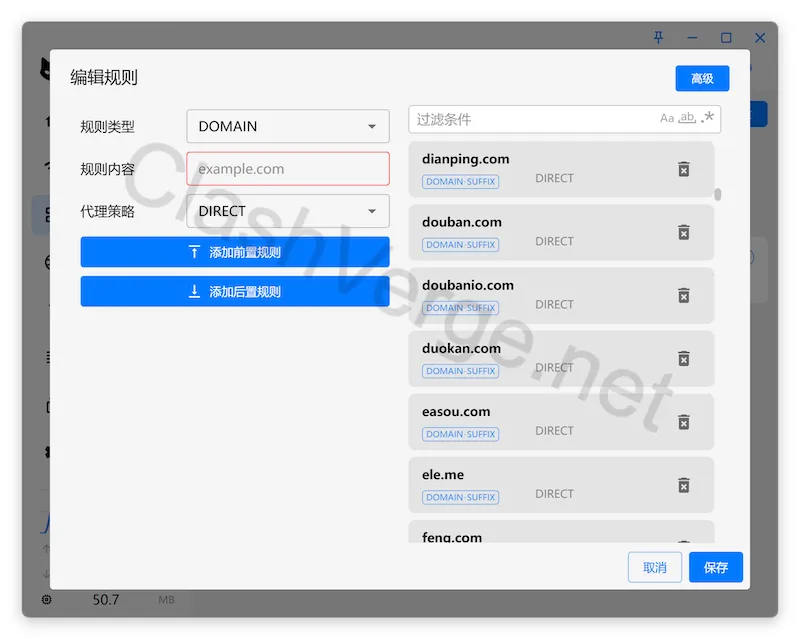Click the rule list scrollbar thumb

718,194
